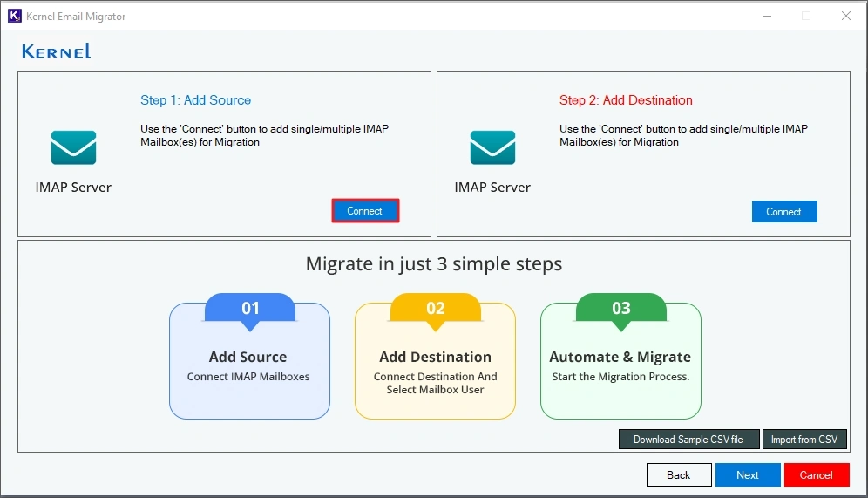The height and width of the screenshot is (498, 868).
Task: Select the Add Destination step card title
Action: pos(435,357)
